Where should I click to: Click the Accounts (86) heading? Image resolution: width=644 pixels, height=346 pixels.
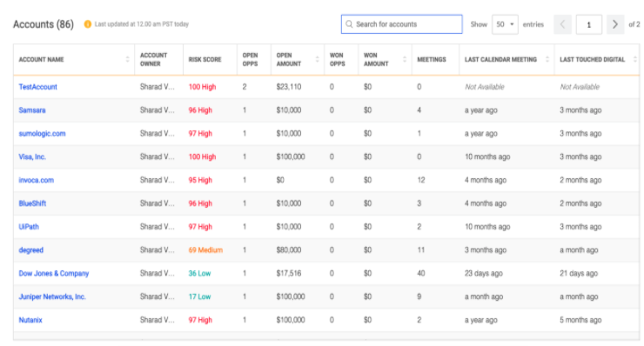click(44, 24)
